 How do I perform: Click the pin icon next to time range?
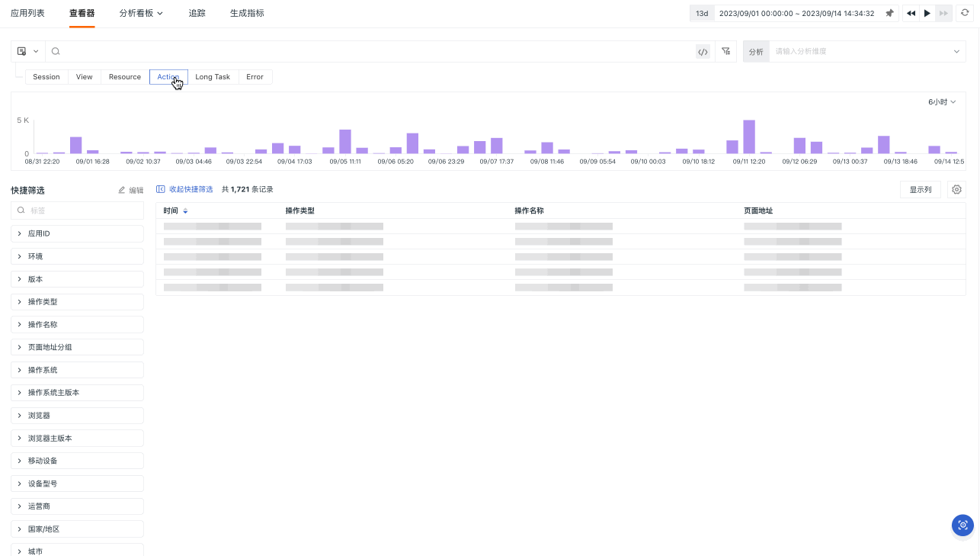point(889,13)
